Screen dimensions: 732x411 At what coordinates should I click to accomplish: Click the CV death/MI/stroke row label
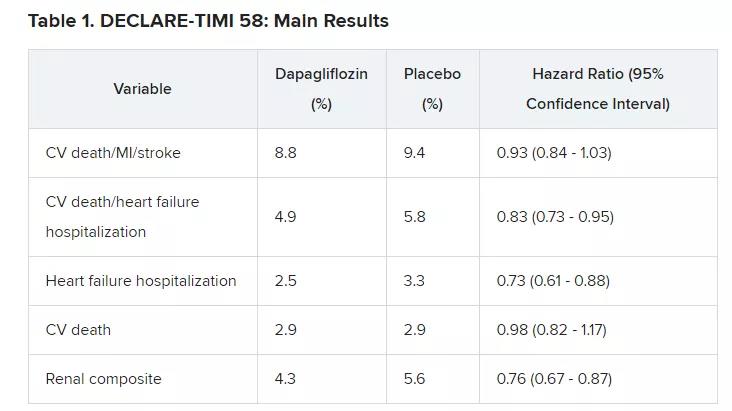pos(113,153)
